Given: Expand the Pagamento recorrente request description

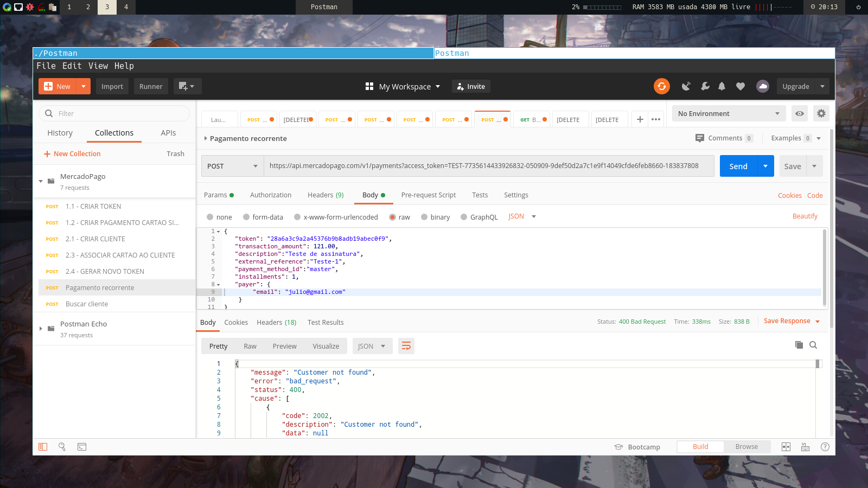Looking at the screenshot, I should [206, 138].
